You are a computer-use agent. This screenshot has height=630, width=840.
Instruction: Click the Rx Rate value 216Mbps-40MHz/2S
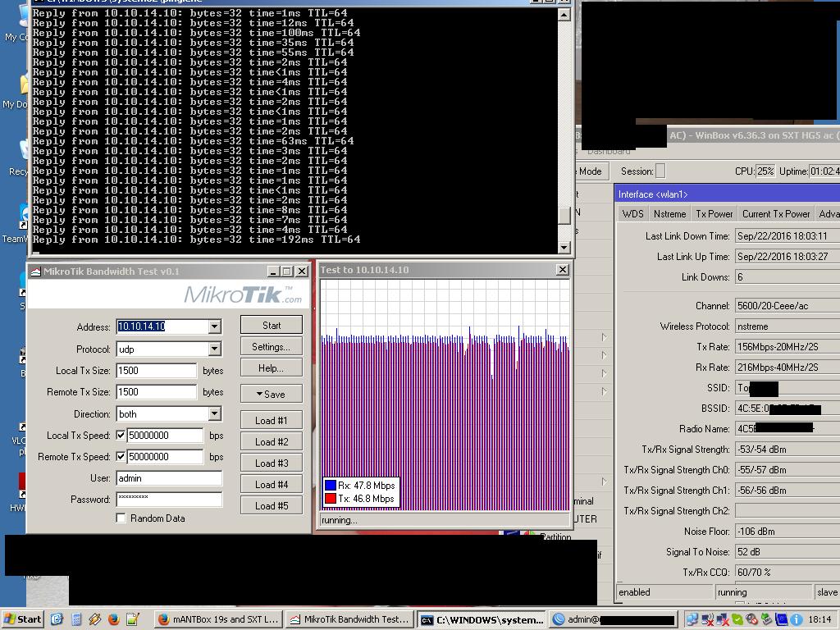[x=787, y=367]
